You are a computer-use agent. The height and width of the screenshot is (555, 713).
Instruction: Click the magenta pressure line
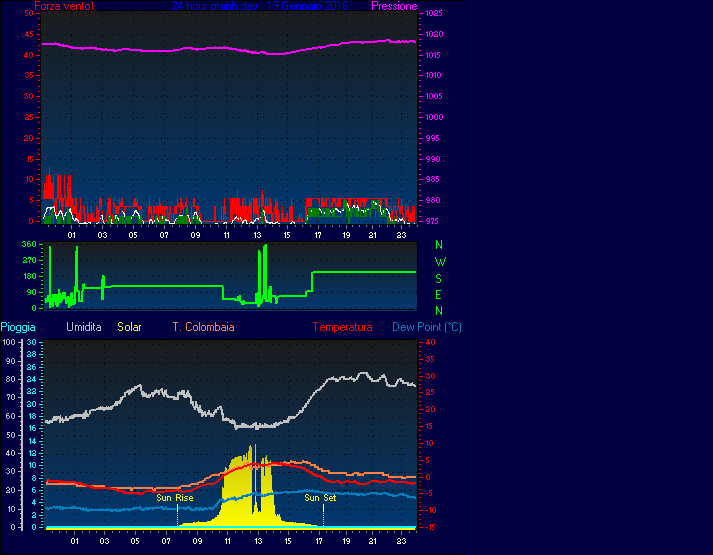[x=200, y=48]
